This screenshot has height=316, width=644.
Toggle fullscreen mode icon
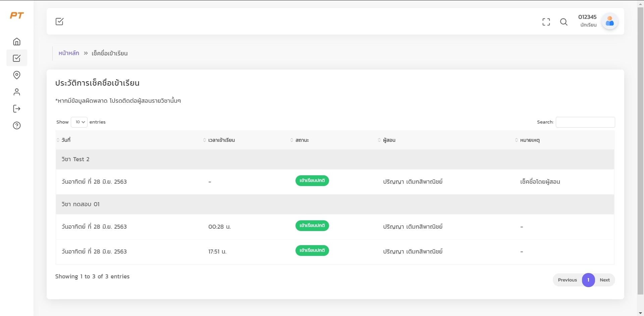tap(546, 22)
